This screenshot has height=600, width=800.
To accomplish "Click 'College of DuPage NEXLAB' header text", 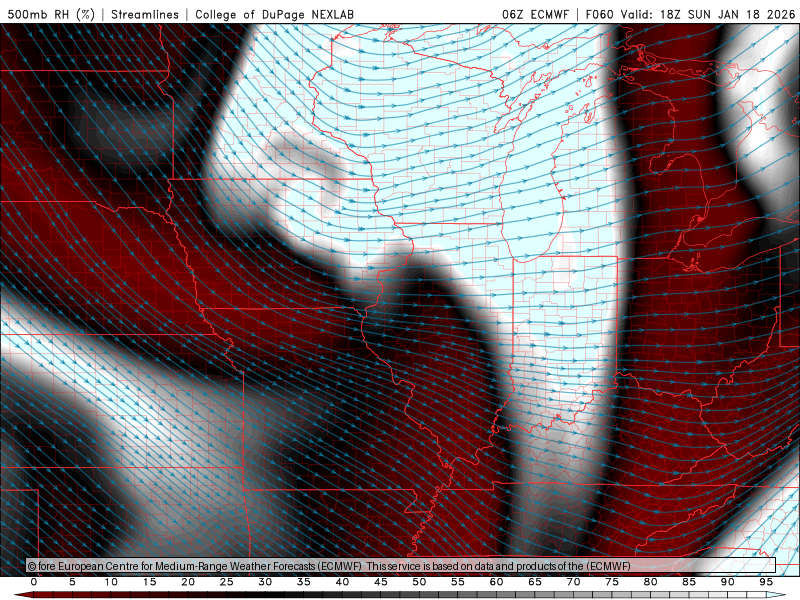I will pos(274,14).
